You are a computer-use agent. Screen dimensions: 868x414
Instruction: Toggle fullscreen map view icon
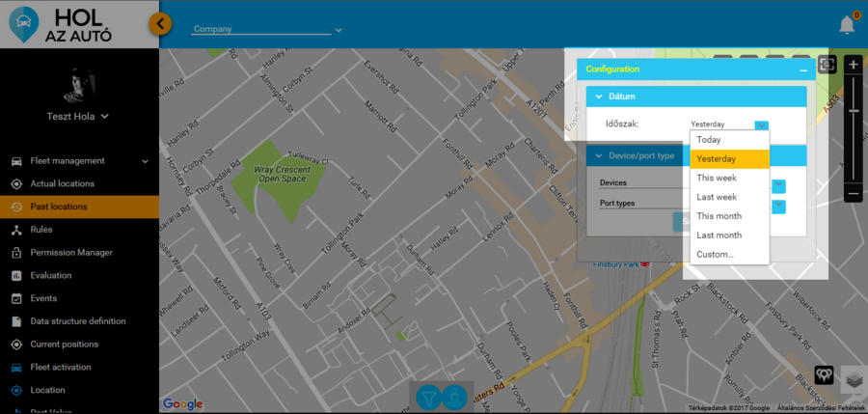(x=827, y=65)
